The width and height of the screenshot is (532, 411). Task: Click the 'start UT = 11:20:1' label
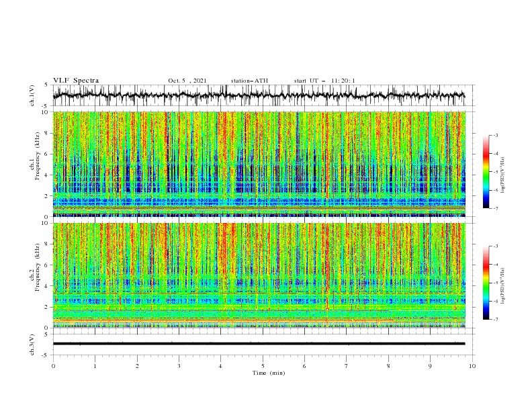(x=324, y=81)
